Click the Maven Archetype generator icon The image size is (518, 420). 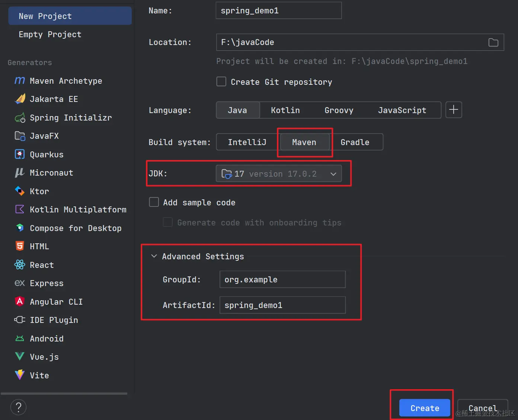coord(20,80)
